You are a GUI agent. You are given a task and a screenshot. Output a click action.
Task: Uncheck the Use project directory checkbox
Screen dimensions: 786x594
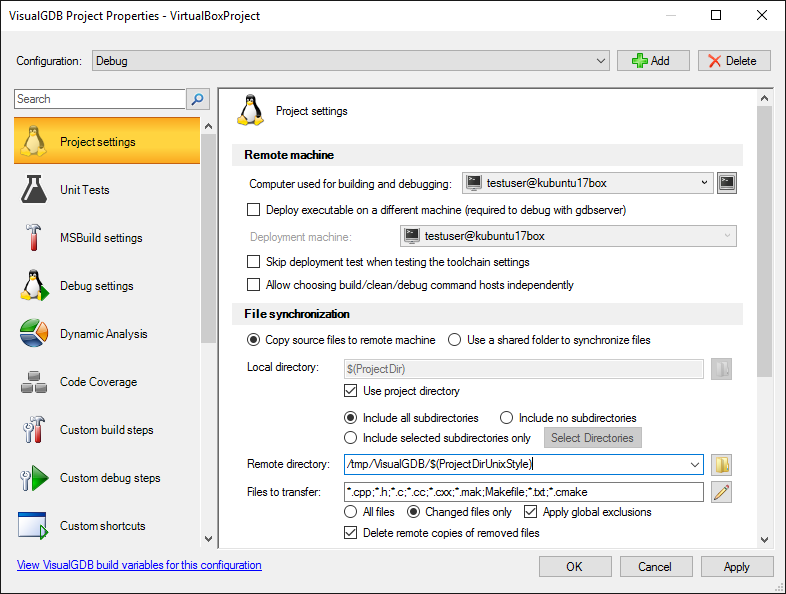(351, 391)
